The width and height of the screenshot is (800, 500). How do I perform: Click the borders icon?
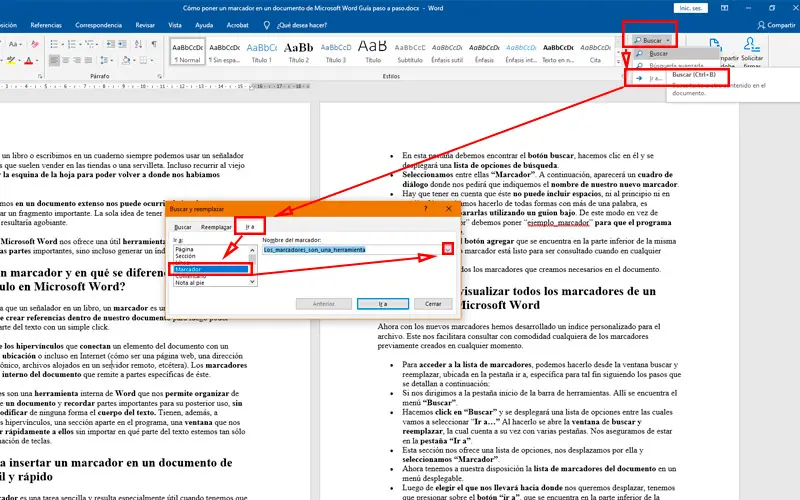coord(143,60)
